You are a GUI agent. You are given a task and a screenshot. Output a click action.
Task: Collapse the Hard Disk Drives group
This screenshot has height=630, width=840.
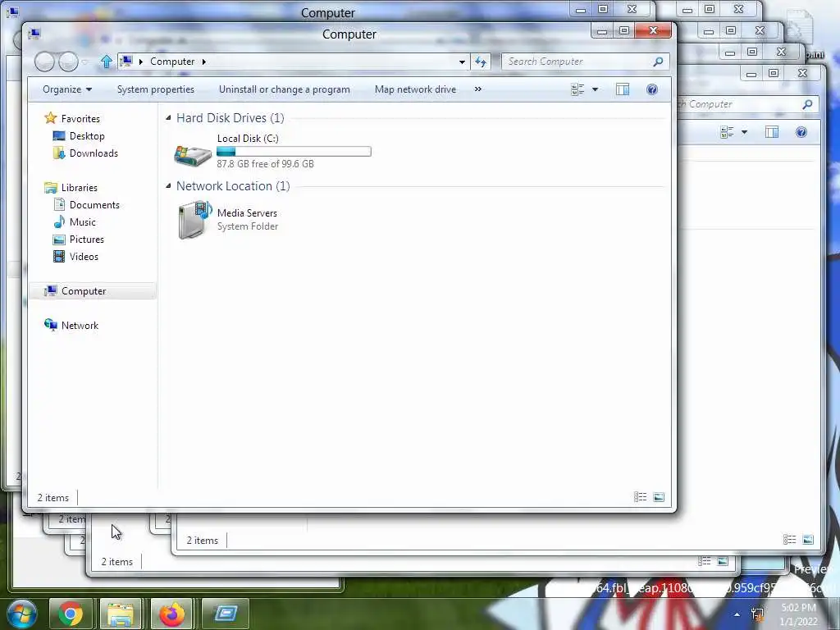[x=168, y=117]
